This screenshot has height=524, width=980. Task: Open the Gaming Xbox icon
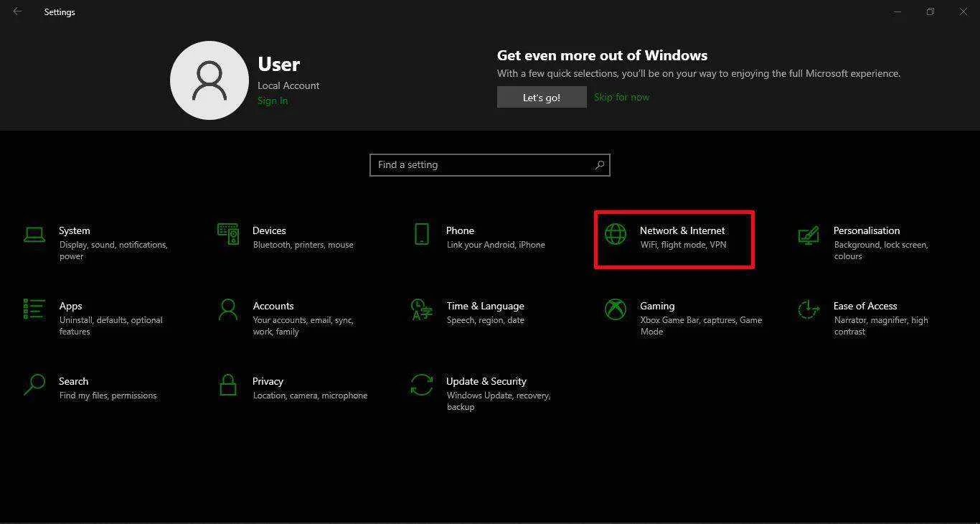point(616,309)
